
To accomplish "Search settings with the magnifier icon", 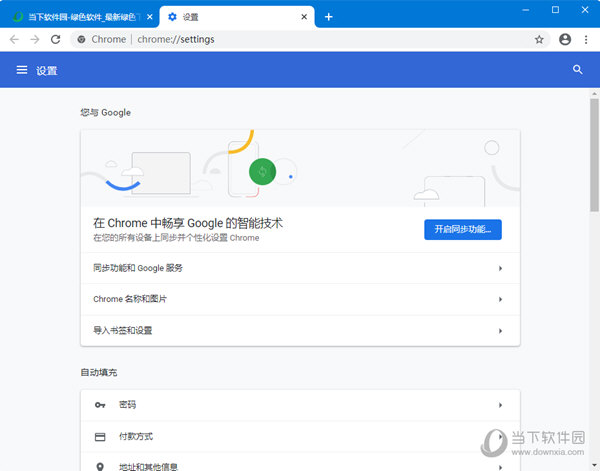I will coord(577,70).
